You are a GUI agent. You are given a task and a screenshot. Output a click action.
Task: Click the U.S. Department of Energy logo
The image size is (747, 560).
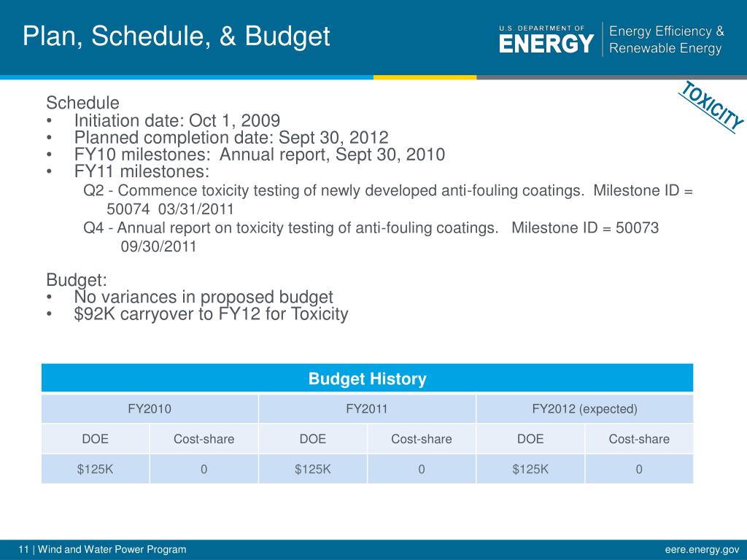(x=546, y=39)
